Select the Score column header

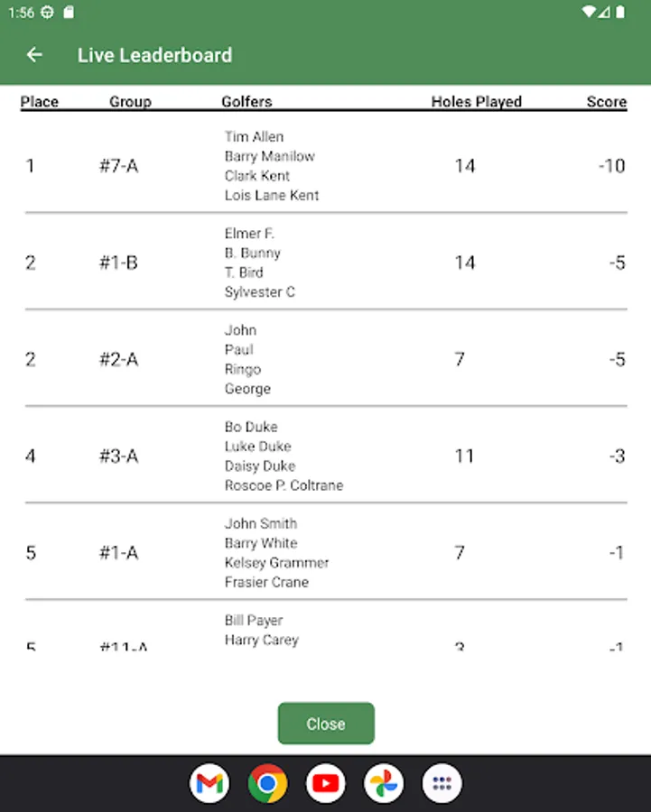pos(607,101)
